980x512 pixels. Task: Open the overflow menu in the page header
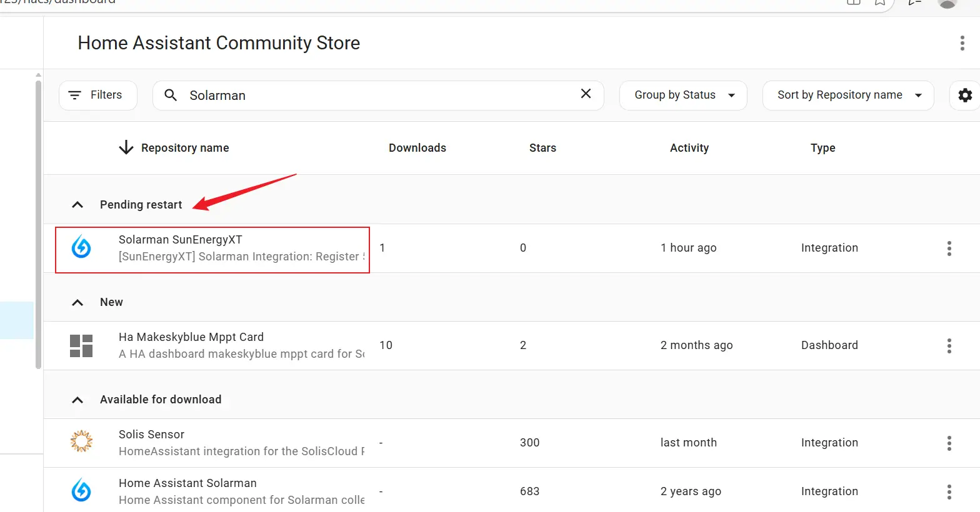click(x=961, y=43)
